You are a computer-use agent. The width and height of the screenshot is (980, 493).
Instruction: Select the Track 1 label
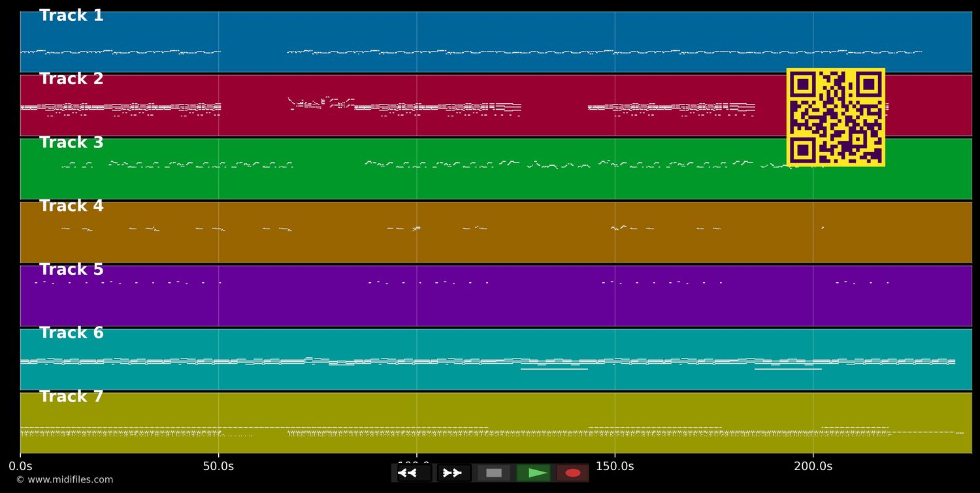[71, 16]
